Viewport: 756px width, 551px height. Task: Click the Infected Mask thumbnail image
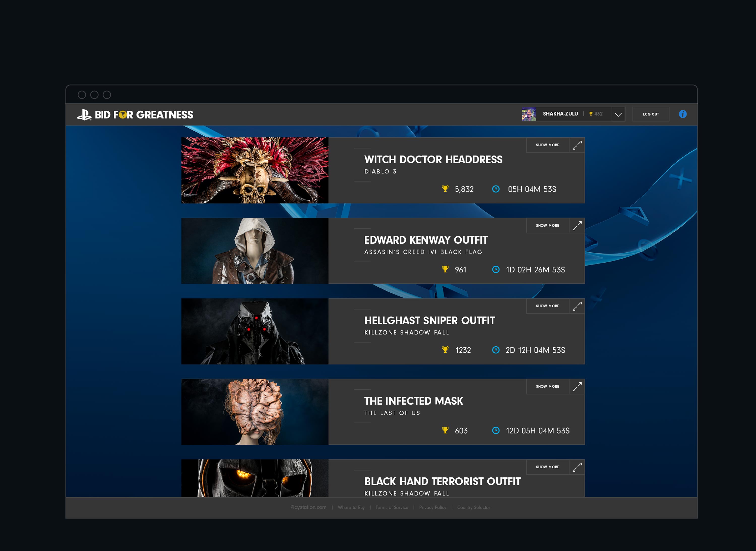click(x=255, y=412)
